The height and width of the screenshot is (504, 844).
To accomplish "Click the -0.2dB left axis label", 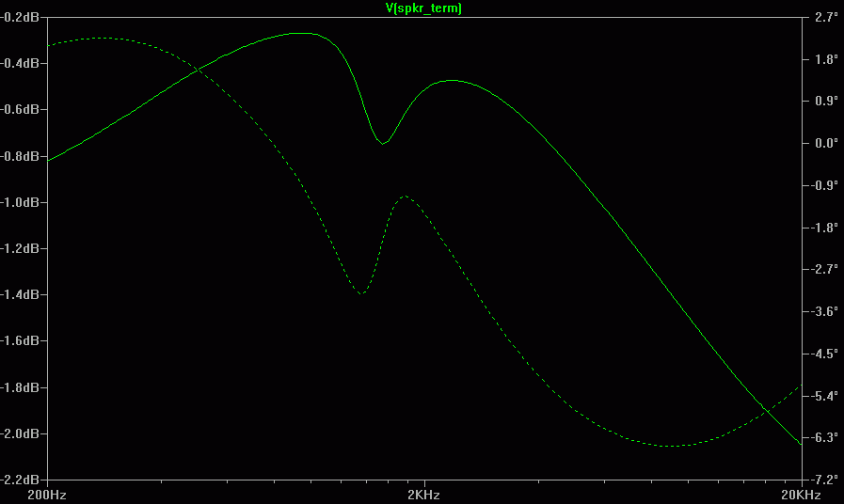I will tap(20, 17).
